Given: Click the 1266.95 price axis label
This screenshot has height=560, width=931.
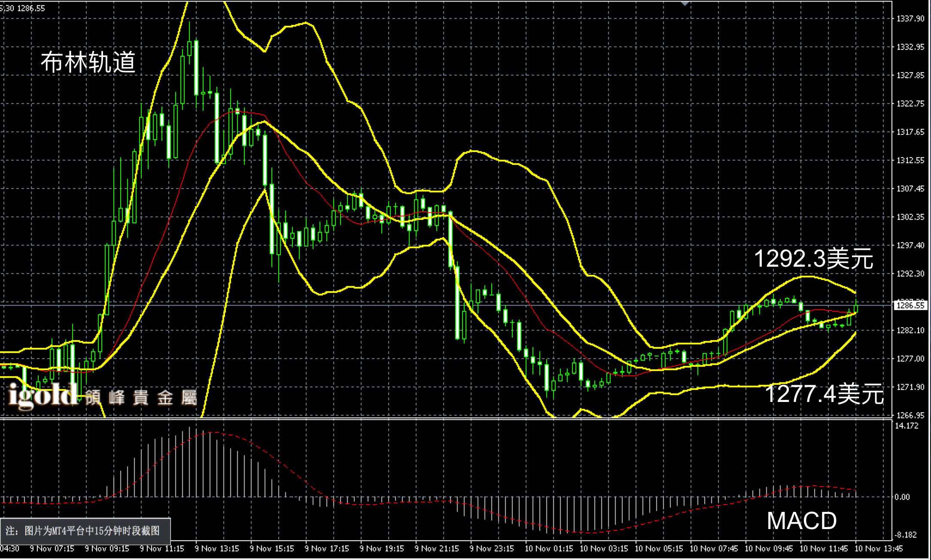Looking at the screenshot, I should click(x=910, y=415).
